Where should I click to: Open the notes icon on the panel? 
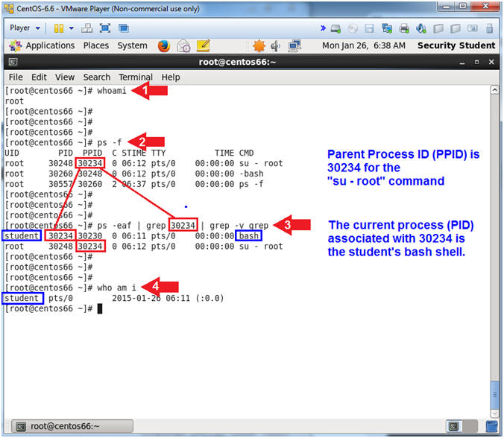coord(204,45)
